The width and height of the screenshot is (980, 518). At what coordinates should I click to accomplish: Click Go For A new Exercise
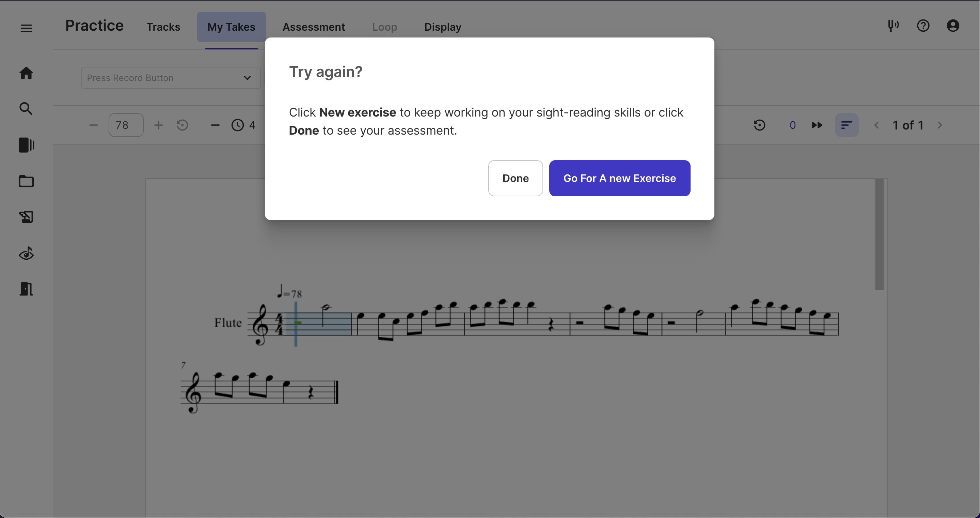[x=619, y=178]
